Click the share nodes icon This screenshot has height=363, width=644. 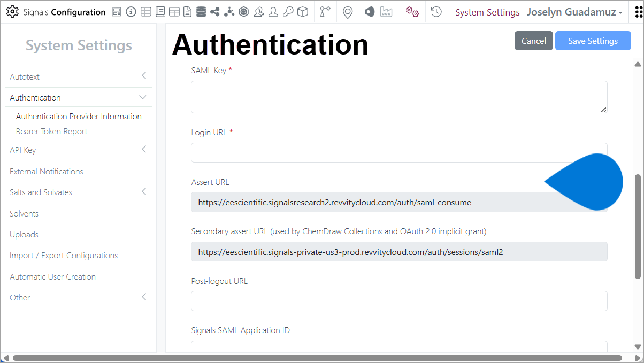click(215, 12)
